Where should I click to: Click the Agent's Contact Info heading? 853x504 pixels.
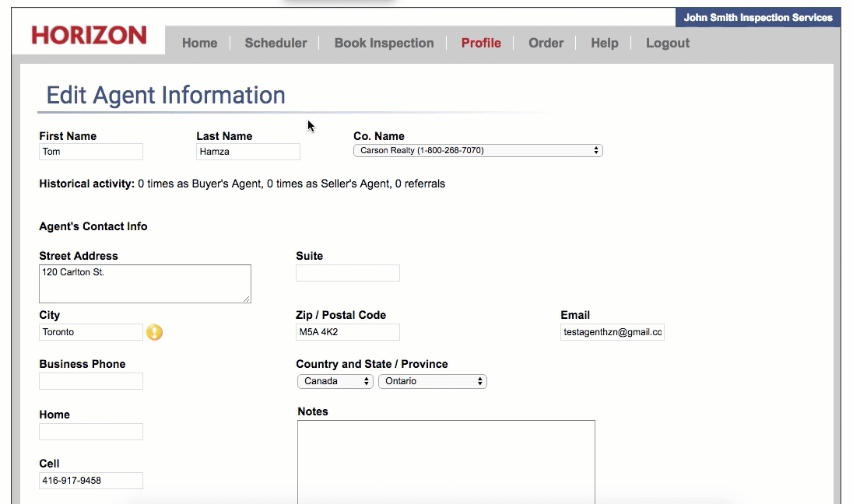click(x=93, y=226)
